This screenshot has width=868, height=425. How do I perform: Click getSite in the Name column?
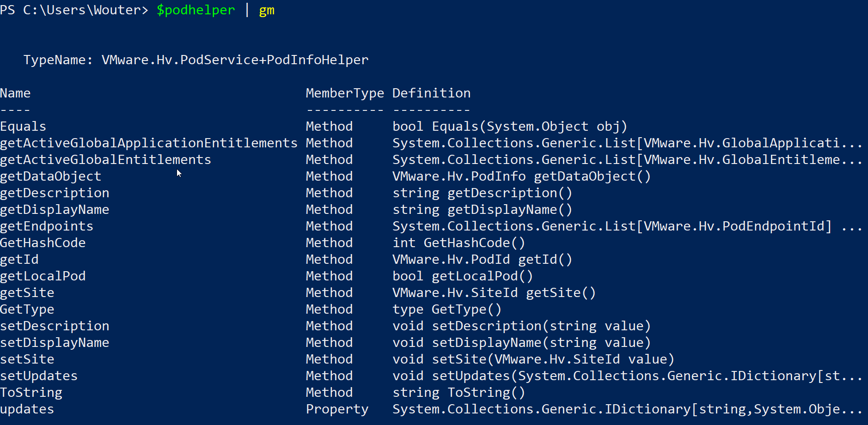pyautogui.click(x=27, y=293)
